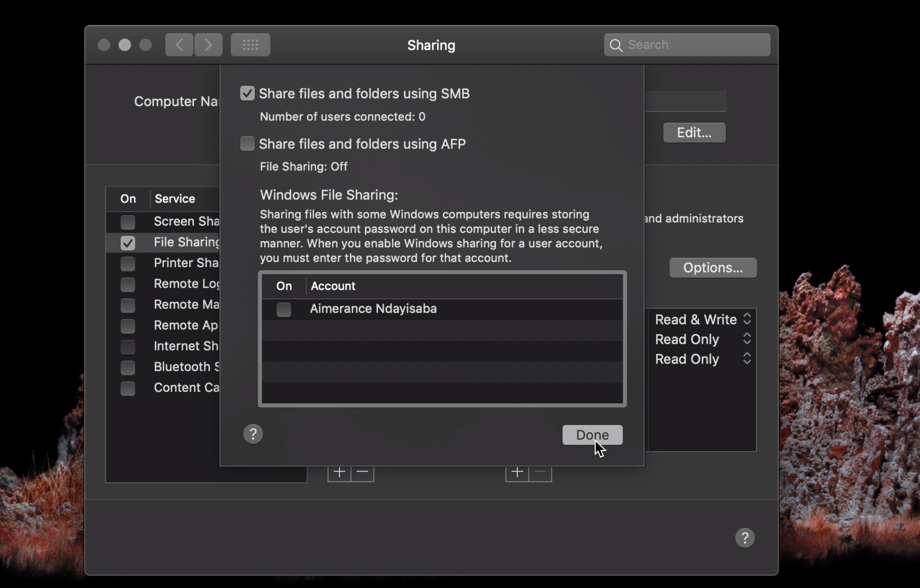Click the shared folders remove minus button

pyautogui.click(x=362, y=473)
